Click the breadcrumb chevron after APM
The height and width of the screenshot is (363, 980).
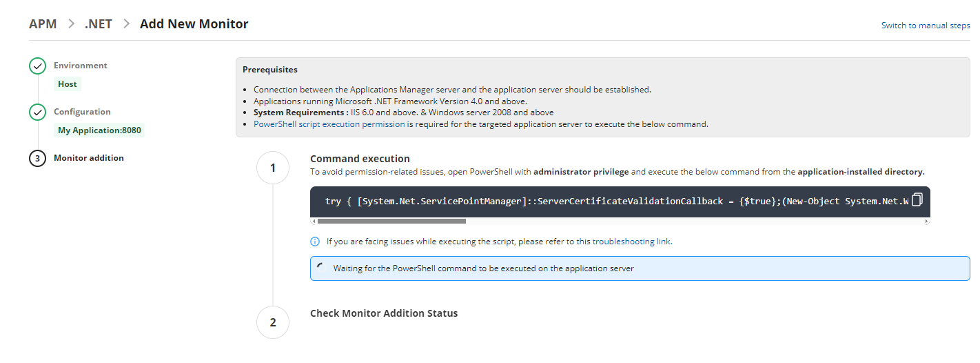coord(71,24)
